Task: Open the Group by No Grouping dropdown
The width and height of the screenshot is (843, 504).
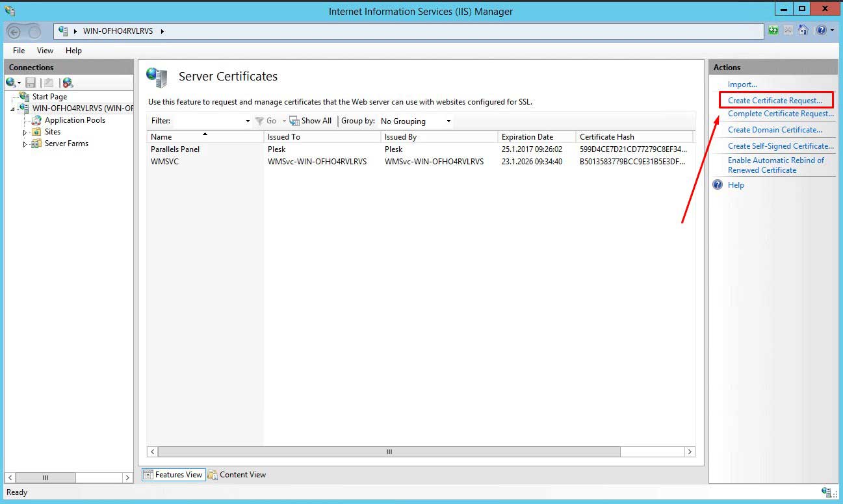Action: tap(416, 121)
